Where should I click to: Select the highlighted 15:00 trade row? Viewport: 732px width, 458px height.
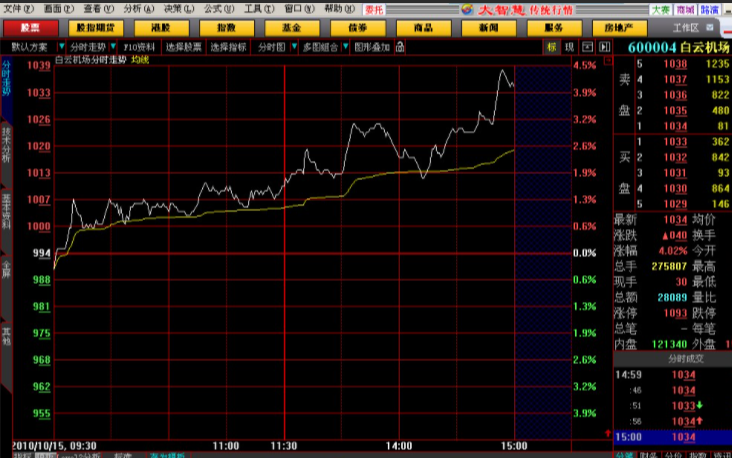(x=673, y=437)
